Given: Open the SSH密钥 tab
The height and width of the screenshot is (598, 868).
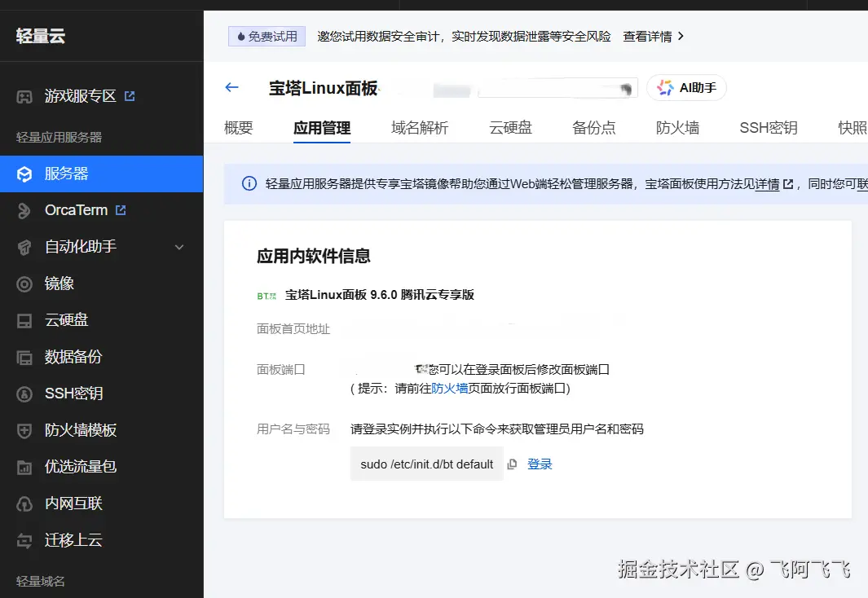Looking at the screenshot, I should (x=769, y=128).
